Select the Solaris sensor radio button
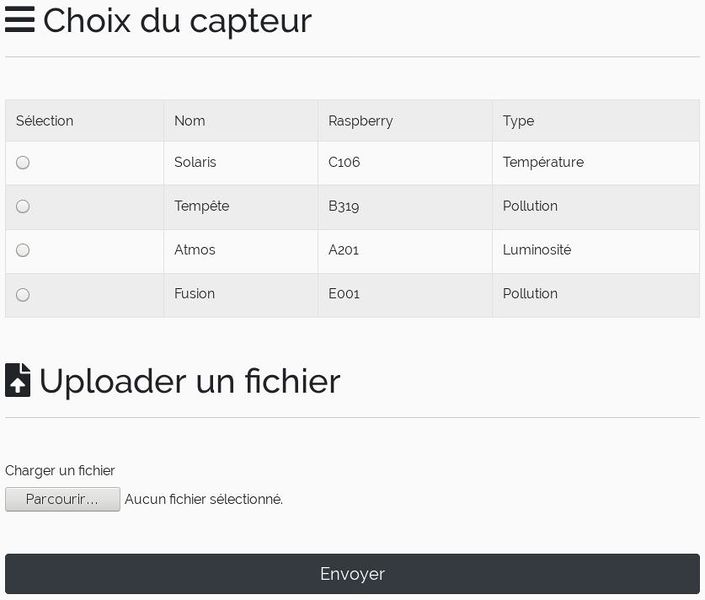The height and width of the screenshot is (600, 705). coord(23,163)
